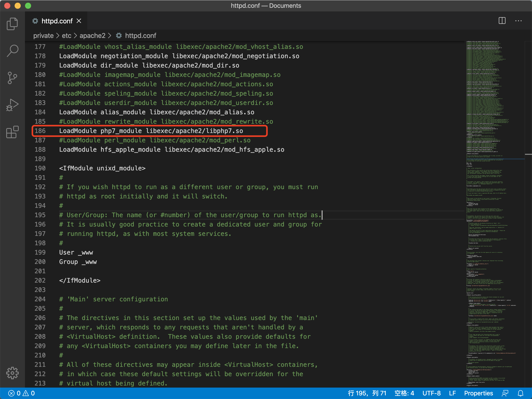Change file encoding from UTF-8
The height and width of the screenshot is (399, 532).
point(431,393)
